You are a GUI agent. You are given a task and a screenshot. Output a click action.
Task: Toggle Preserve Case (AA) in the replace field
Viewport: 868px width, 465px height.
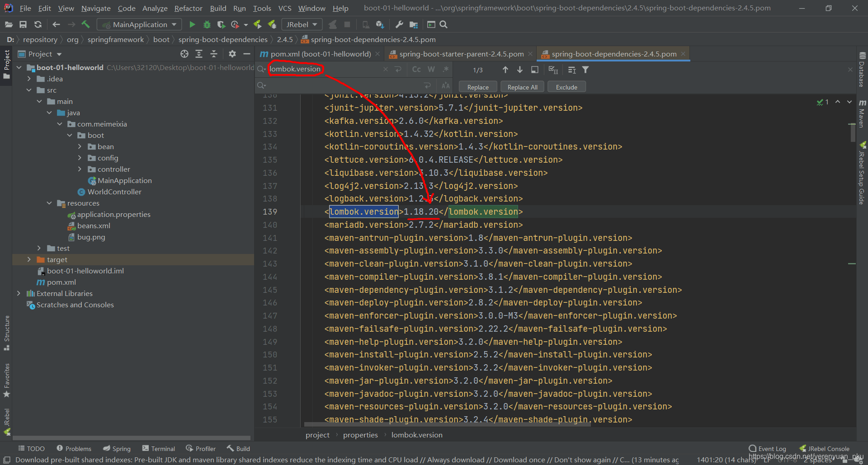pos(446,85)
